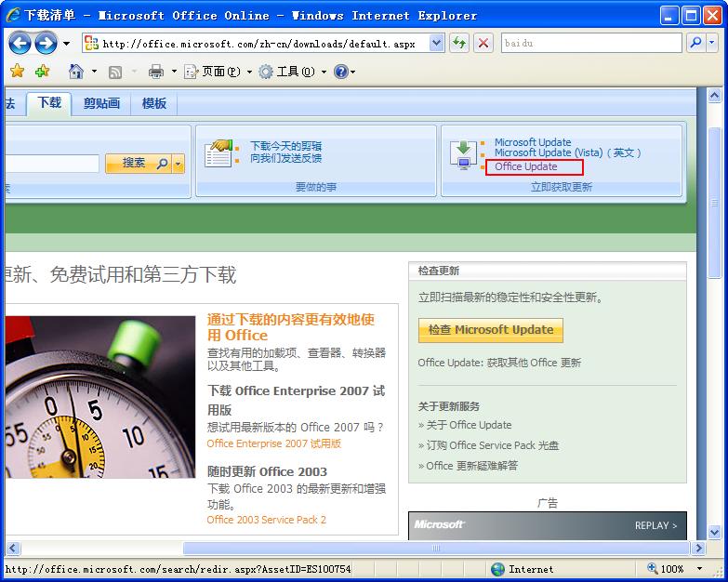Click the horizontal scrollbar thumb
Viewport: 728px width, 582px height.
(435, 549)
